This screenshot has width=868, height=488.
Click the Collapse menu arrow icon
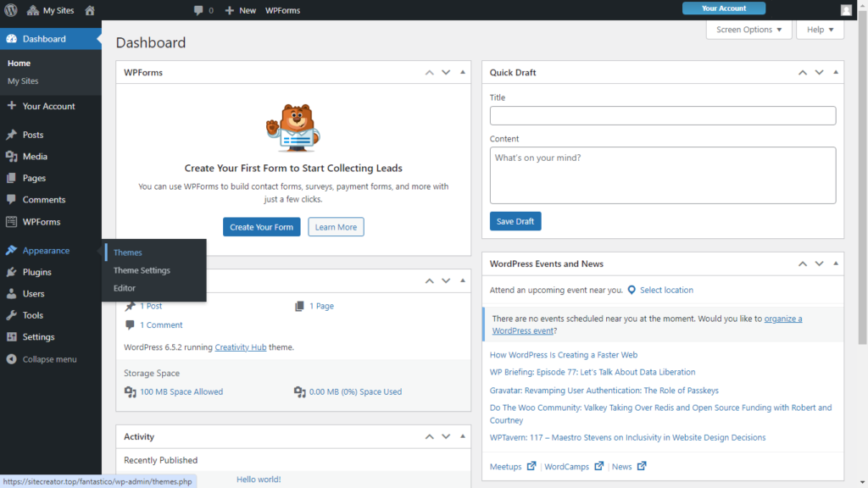(11, 359)
